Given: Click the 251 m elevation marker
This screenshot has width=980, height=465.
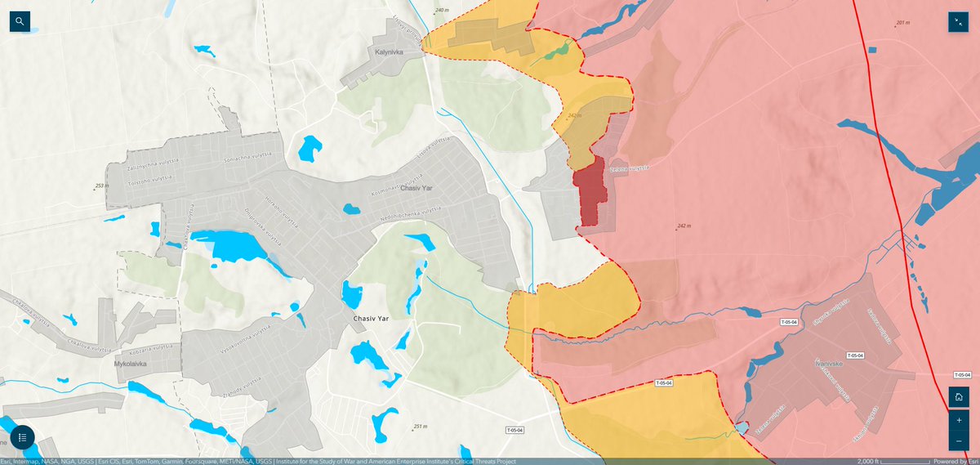Looking at the screenshot, I should pyautogui.click(x=419, y=426).
